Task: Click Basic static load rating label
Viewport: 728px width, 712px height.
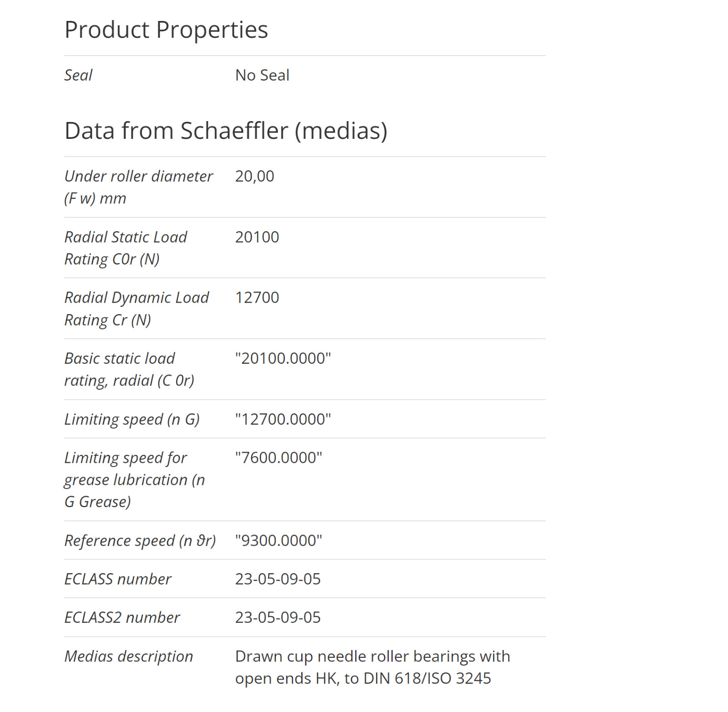Action: point(129,369)
